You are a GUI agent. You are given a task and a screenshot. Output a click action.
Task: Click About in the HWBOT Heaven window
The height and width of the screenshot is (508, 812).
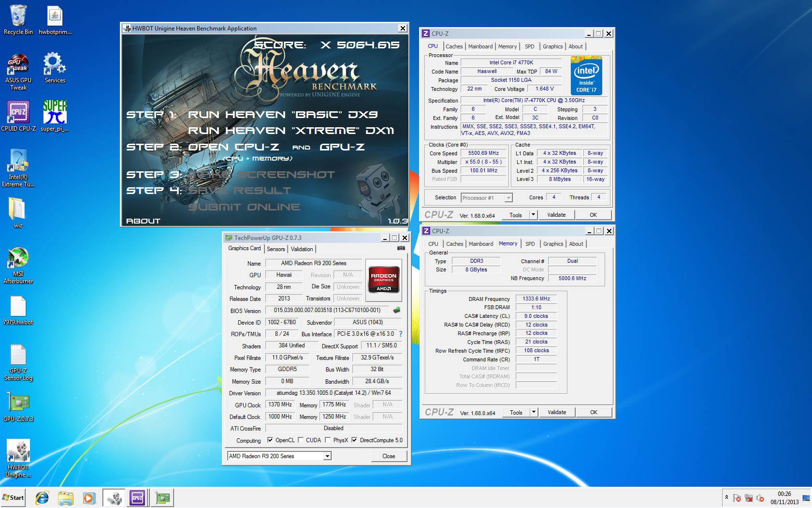pos(143,221)
